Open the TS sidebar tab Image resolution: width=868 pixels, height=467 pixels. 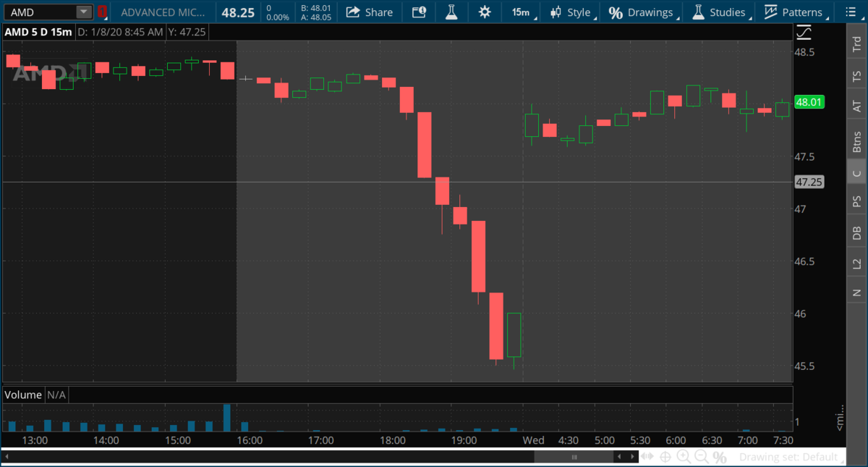pos(856,76)
